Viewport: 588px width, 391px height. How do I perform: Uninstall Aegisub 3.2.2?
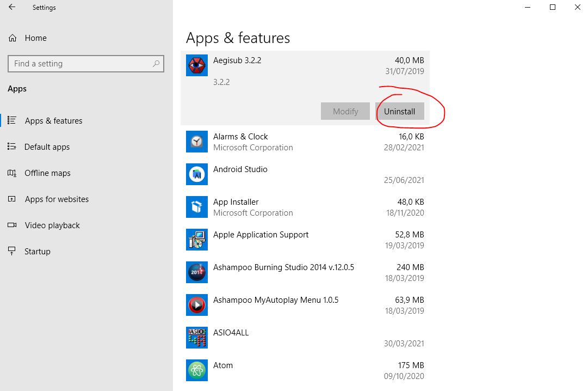pos(400,111)
